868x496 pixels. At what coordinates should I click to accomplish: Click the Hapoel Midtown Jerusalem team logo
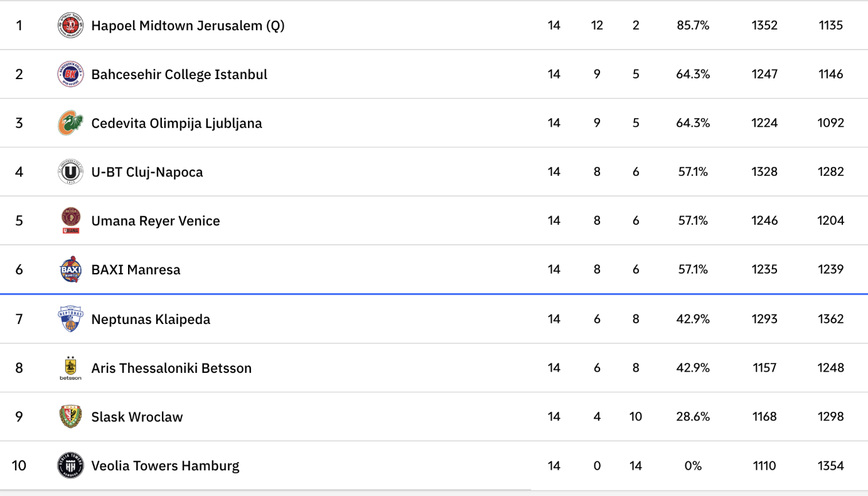[x=70, y=26]
